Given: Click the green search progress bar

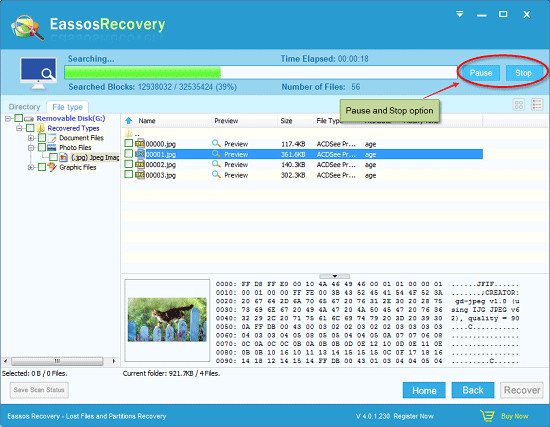Looking at the screenshot, I should click(x=143, y=73).
